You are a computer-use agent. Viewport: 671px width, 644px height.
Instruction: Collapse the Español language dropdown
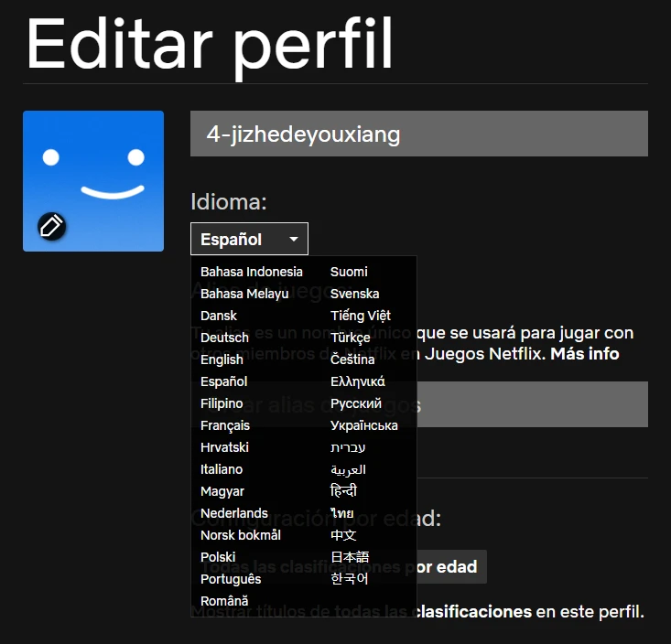[x=249, y=239]
